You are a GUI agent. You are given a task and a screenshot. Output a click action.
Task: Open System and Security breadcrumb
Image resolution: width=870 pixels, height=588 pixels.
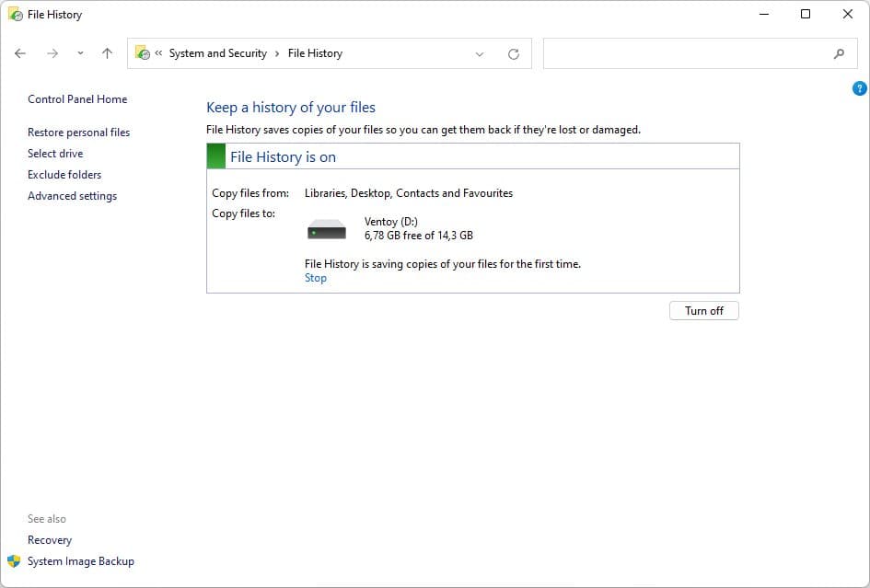(218, 53)
